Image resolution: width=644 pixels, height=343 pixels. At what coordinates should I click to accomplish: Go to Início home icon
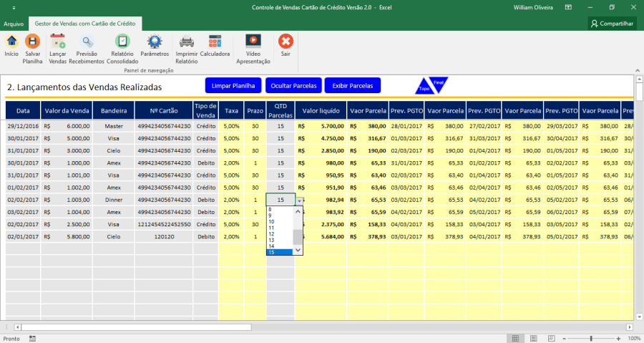coord(11,42)
